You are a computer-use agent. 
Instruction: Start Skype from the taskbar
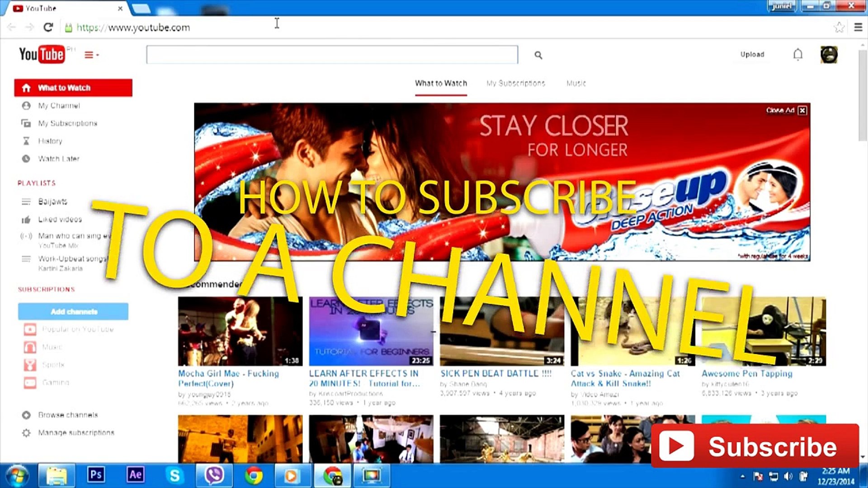pos(174,475)
